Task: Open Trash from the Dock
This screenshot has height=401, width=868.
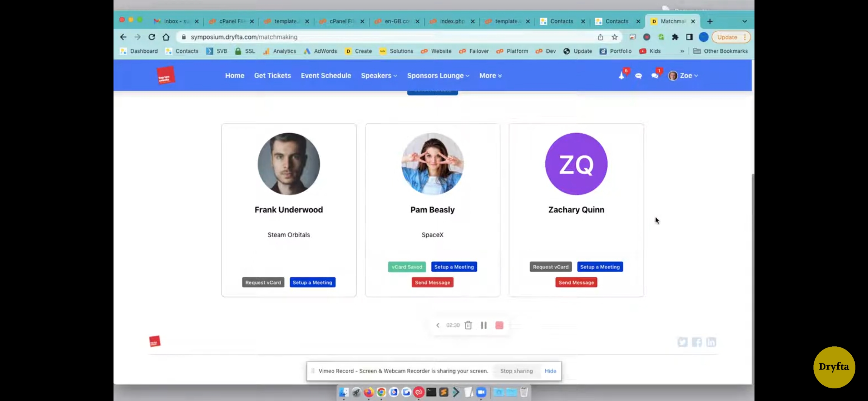Action: 523,392
